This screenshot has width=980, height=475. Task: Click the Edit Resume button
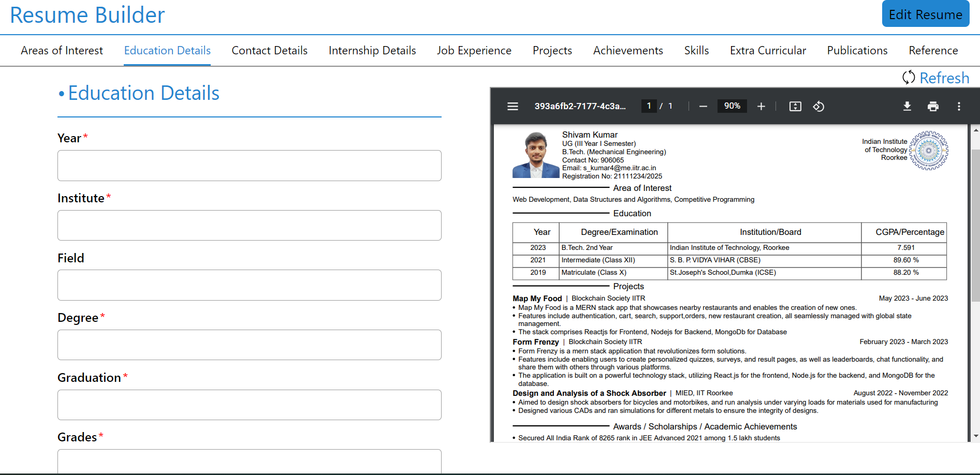[926, 14]
